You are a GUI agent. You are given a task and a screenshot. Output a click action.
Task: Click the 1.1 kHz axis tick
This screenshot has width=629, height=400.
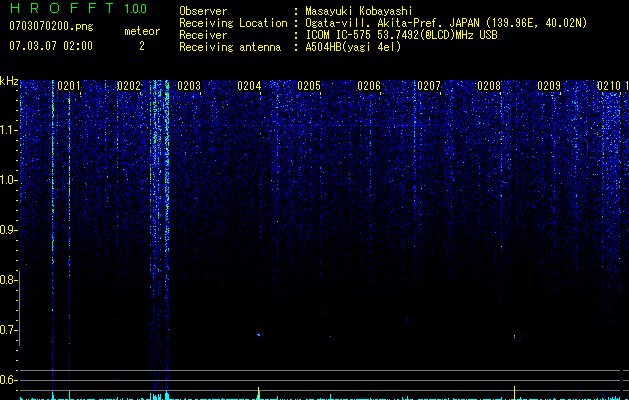click(x=8, y=130)
